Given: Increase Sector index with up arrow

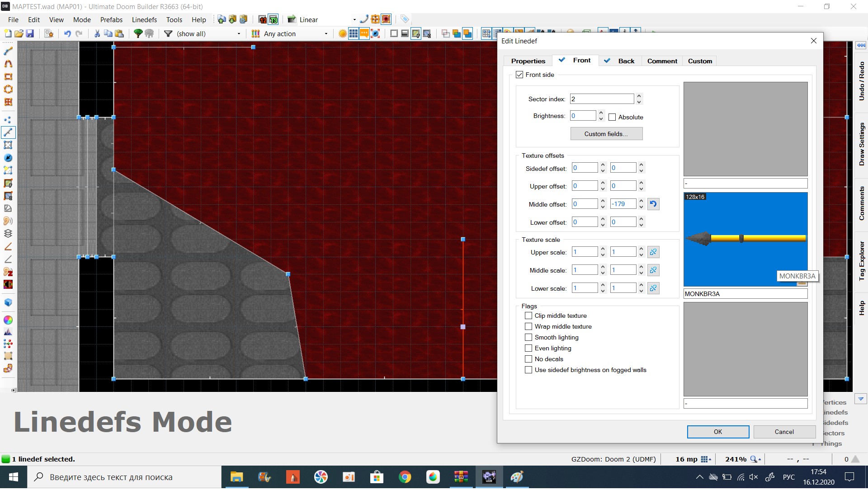Looking at the screenshot, I should [x=639, y=96].
